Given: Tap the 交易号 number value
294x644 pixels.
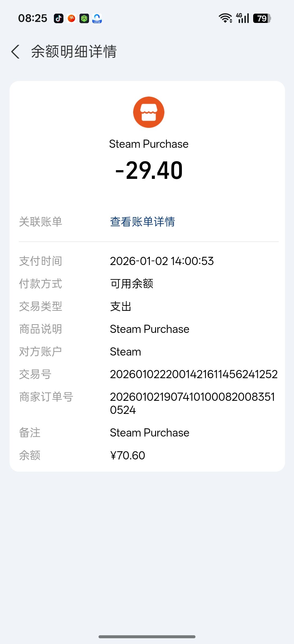Looking at the screenshot, I should 194,374.
